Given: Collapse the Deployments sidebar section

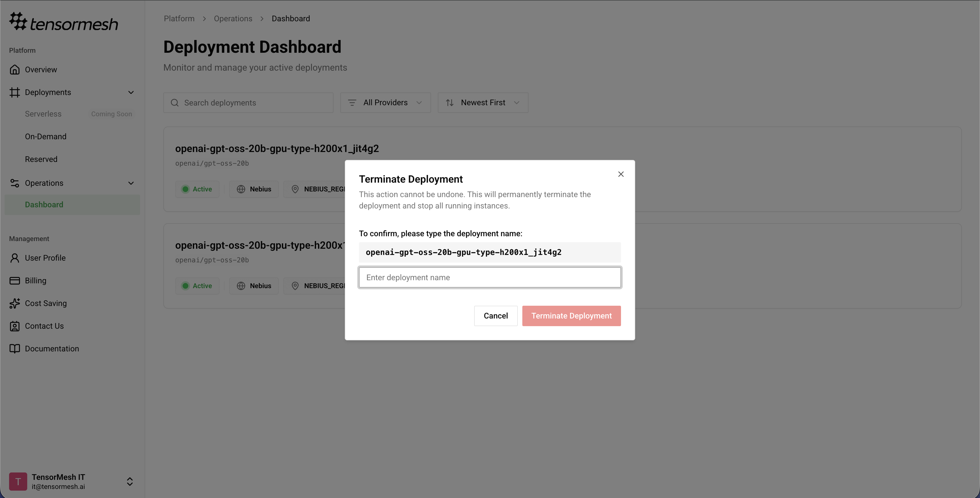Looking at the screenshot, I should [x=131, y=92].
